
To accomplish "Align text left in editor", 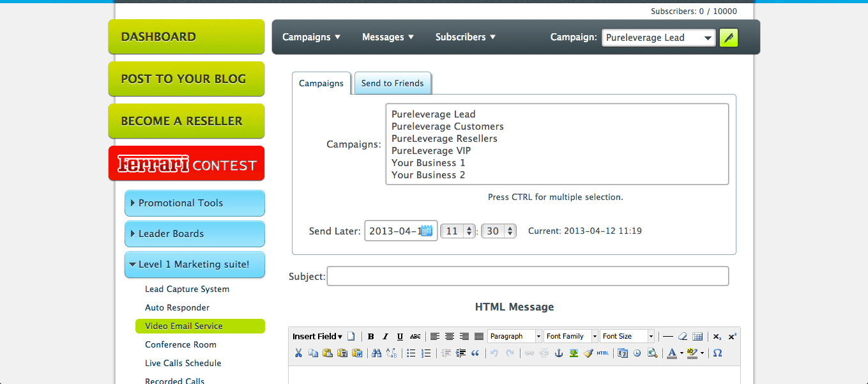I will 435,336.
